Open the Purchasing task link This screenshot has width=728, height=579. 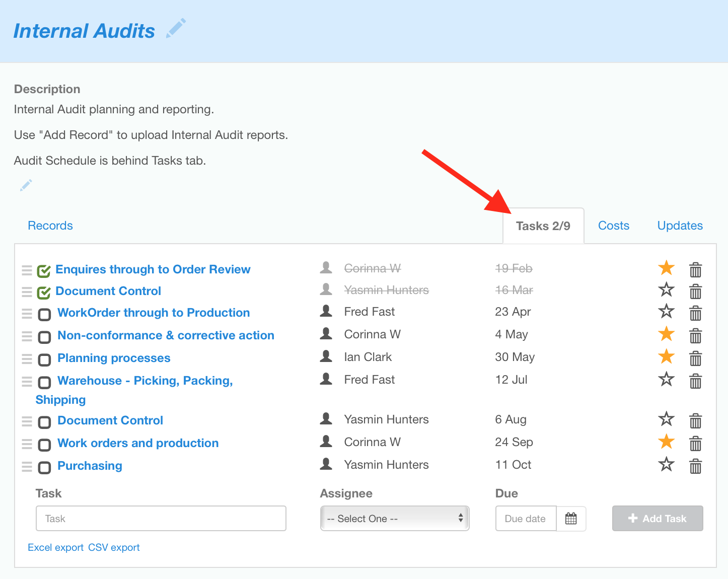click(x=90, y=466)
